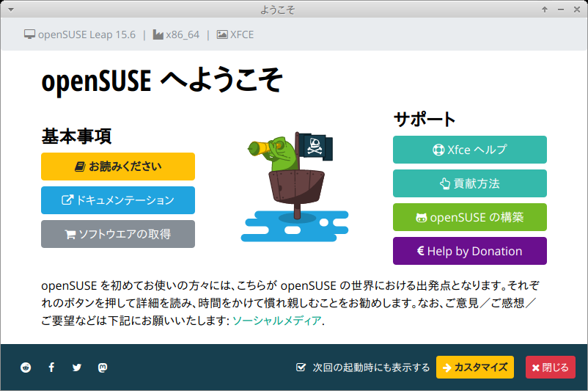Image resolution: width=588 pixels, height=391 pixels.
Task: Click the openSUSE Leap 15.6 monitor icon
Action: (29, 34)
